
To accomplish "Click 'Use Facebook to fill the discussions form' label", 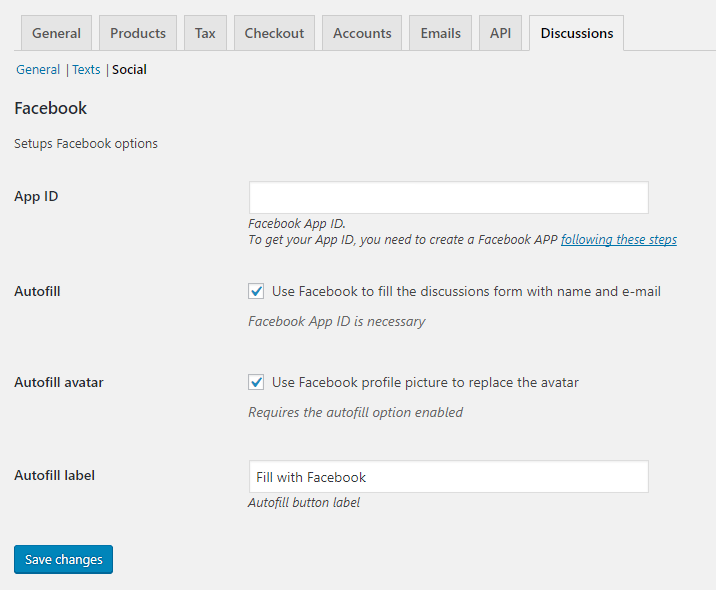I will (x=466, y=291).
